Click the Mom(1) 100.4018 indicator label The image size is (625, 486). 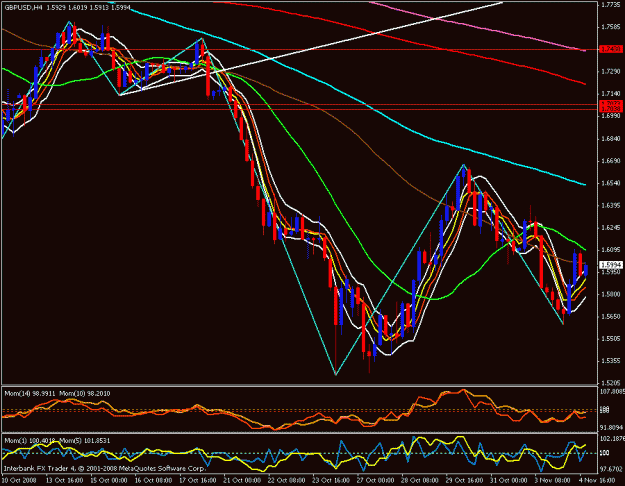(x=29, y=441)
